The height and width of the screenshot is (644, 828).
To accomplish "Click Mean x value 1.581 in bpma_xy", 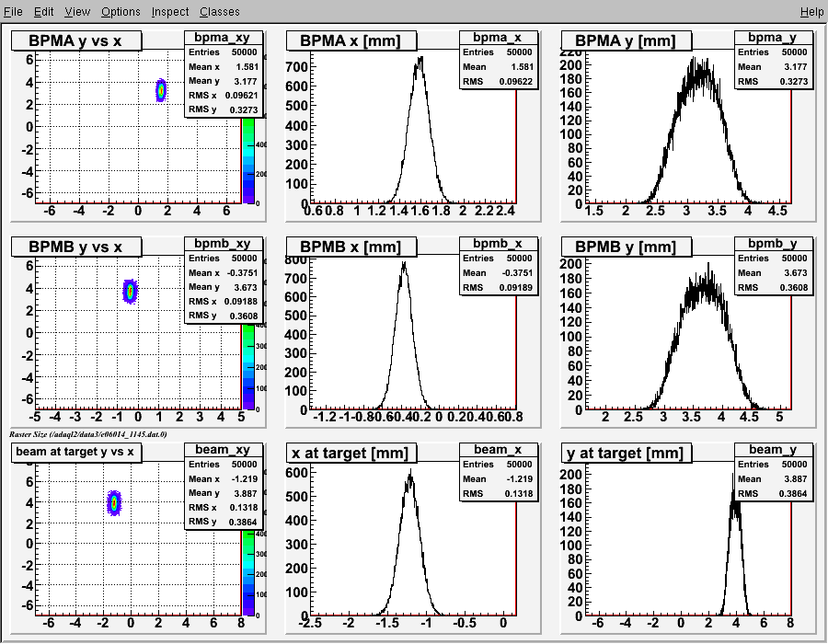I will (x=247, y=67).
